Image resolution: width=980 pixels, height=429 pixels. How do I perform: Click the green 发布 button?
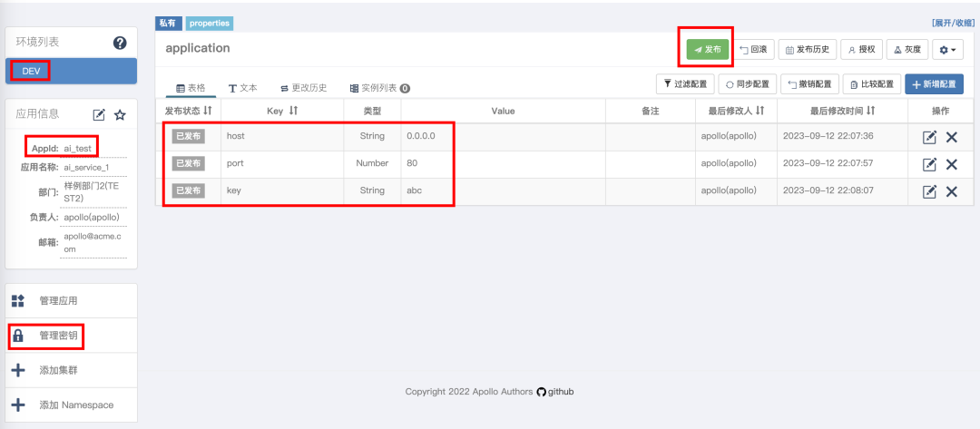[707, 50]
